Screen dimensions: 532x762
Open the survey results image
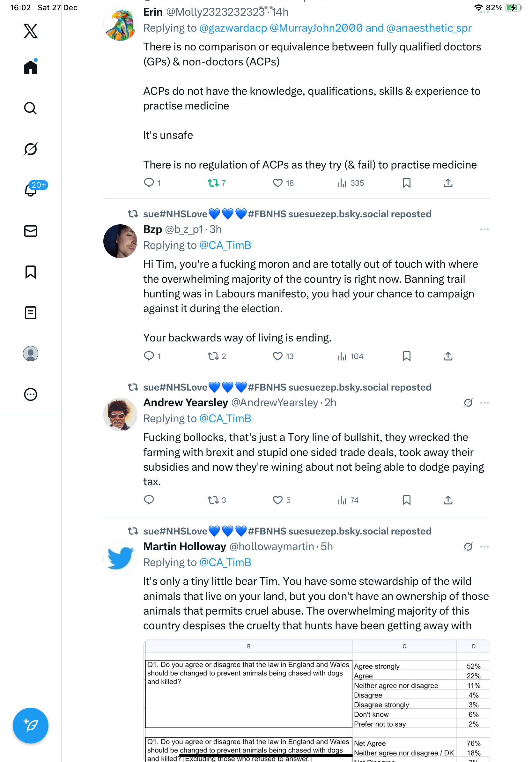click(316, 700)
